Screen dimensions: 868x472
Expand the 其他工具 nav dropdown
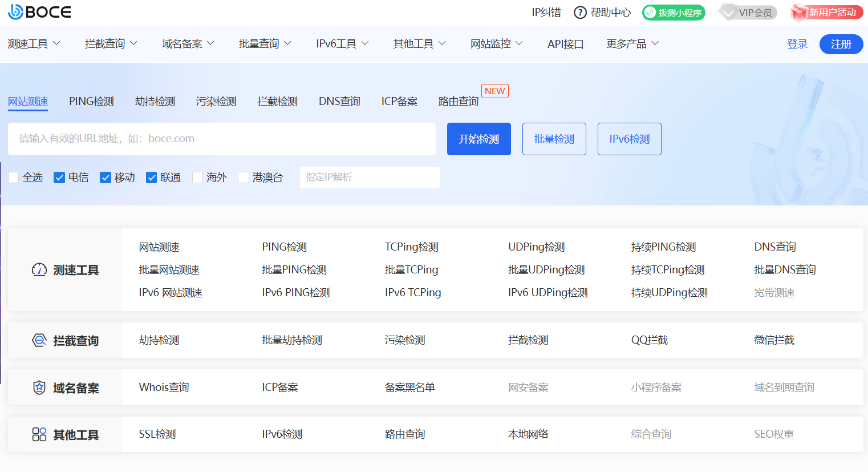419,44
